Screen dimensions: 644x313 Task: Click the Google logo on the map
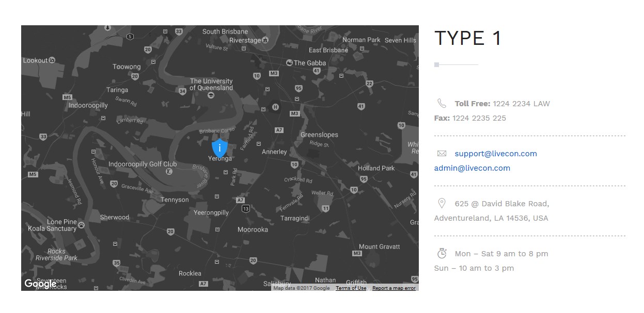pos(40,284)
